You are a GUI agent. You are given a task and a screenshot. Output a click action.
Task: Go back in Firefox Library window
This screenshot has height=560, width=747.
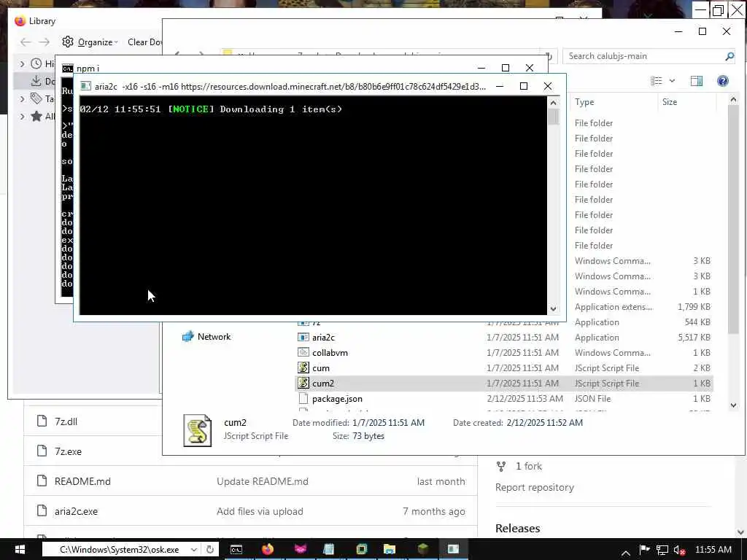[26, 42]
